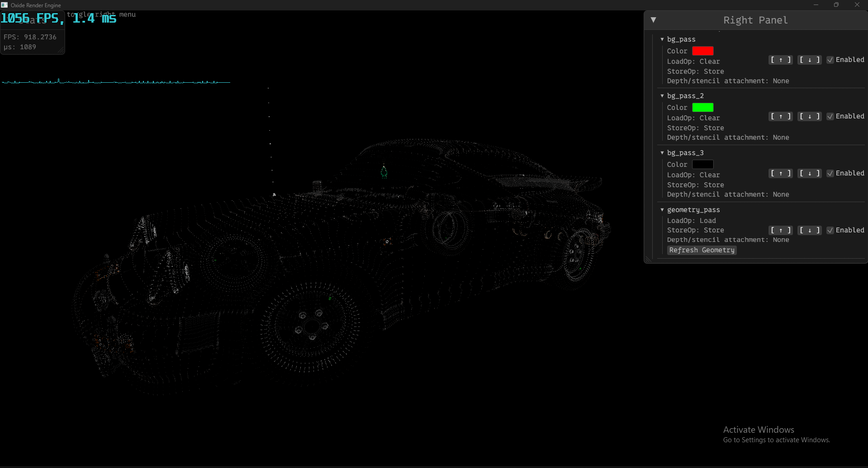Click bg_pass_3 'Depth/stencil attachment: None' text
The height and width of the screenshot is (468, 868).
click(x=728, y=194)
